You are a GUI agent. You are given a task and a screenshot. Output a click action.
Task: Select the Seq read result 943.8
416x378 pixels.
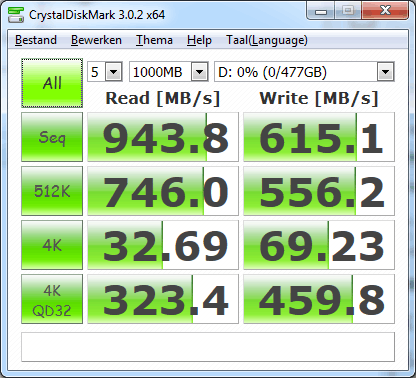[163, 137]
